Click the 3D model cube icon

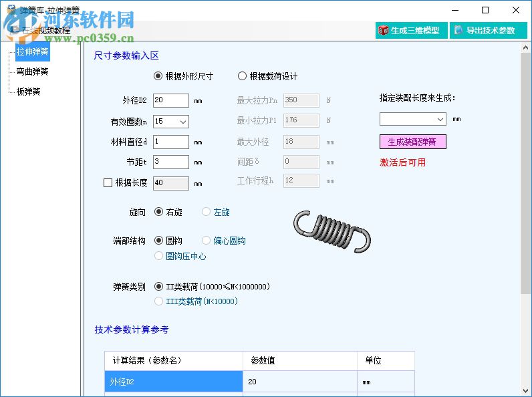pos(384,30)
